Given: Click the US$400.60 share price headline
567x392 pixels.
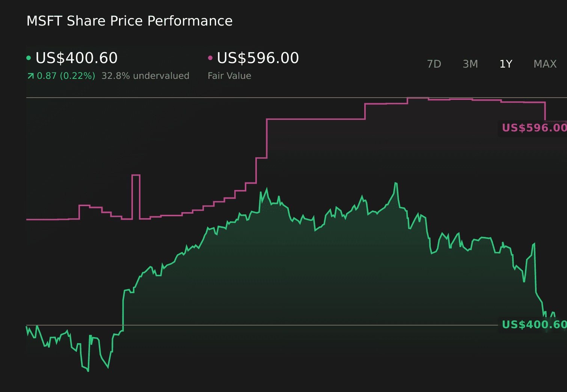Looking at the screenshot, I should click(77, 58).
